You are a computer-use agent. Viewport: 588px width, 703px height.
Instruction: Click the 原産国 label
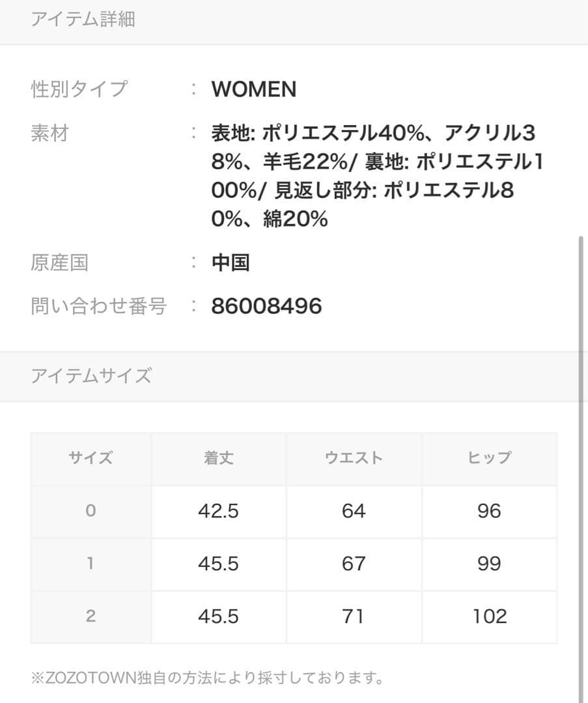59,263
